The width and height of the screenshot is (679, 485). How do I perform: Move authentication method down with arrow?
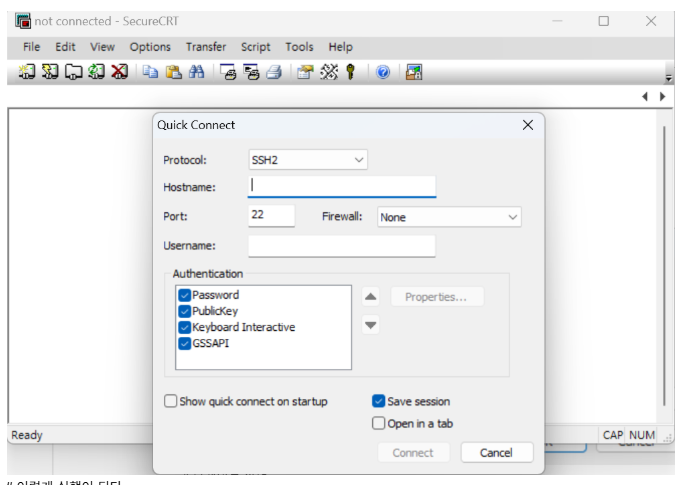pyautogui.click(x=371, y=325)
